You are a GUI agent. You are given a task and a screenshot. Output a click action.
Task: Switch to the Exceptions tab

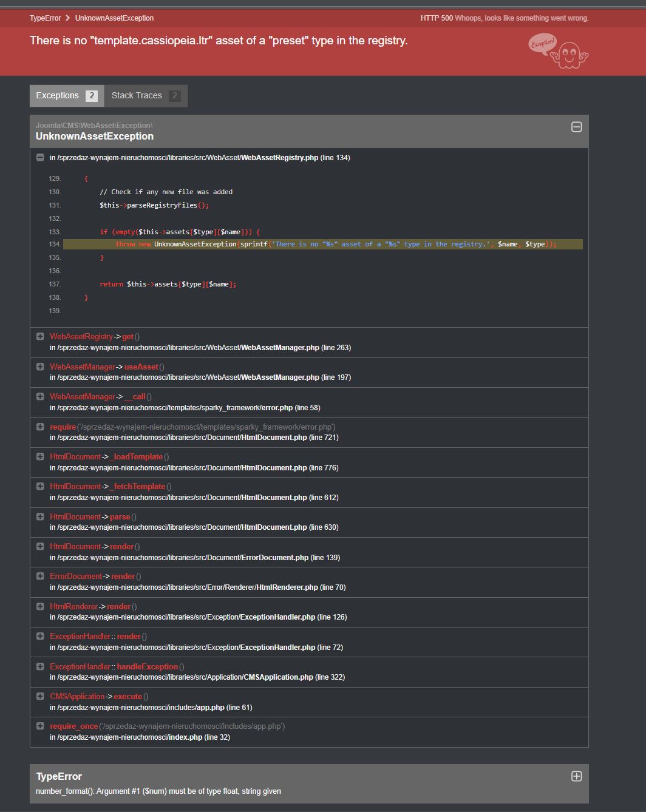coord(67,95)
